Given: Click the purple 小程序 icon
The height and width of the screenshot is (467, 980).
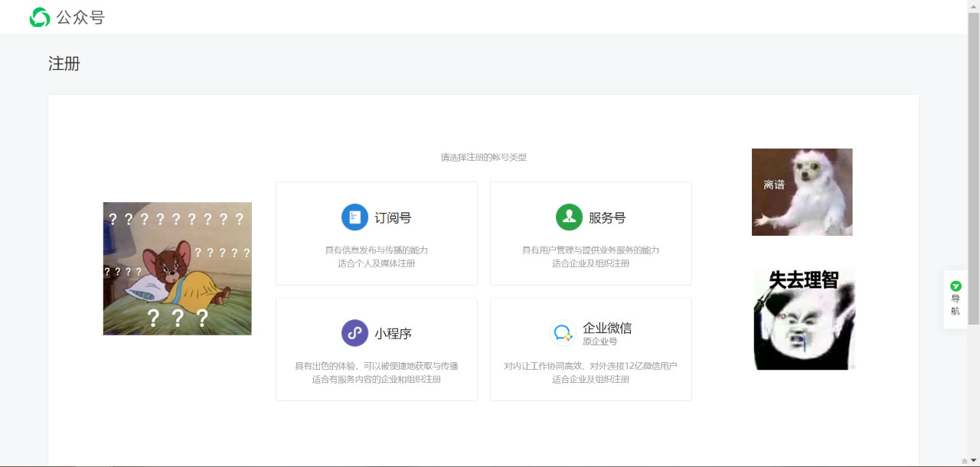Looking at the screenshot, I should coord(354,333).
